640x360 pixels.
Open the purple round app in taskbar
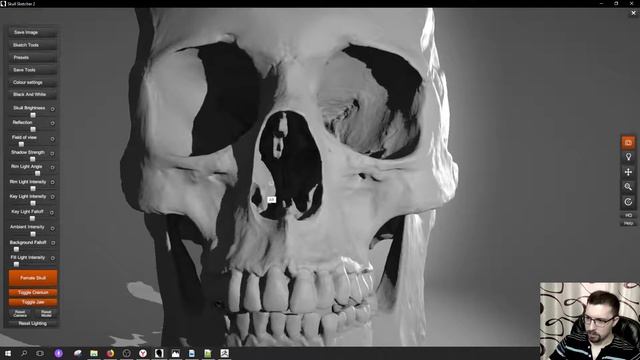pos(58,353)
